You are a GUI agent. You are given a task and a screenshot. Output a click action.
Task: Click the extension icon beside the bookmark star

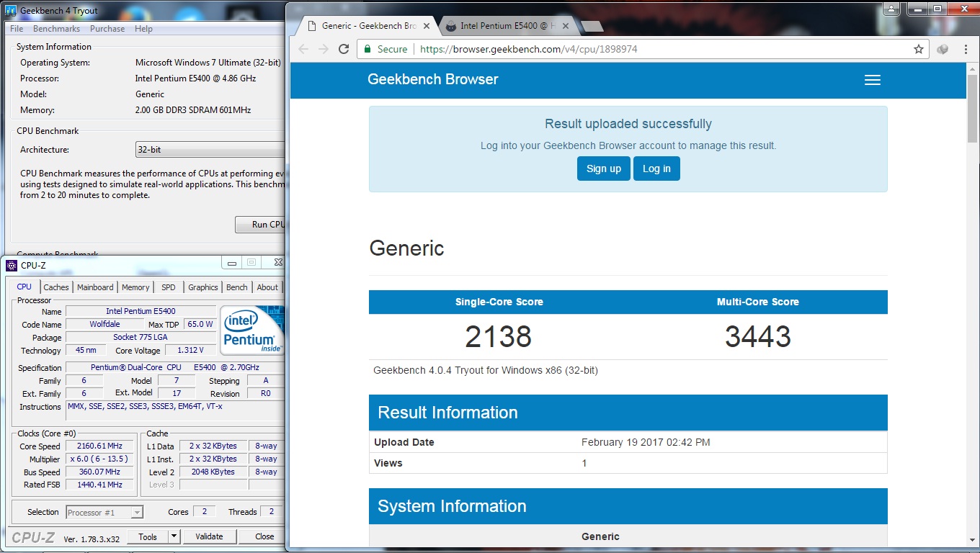click(x=943, y=49)
